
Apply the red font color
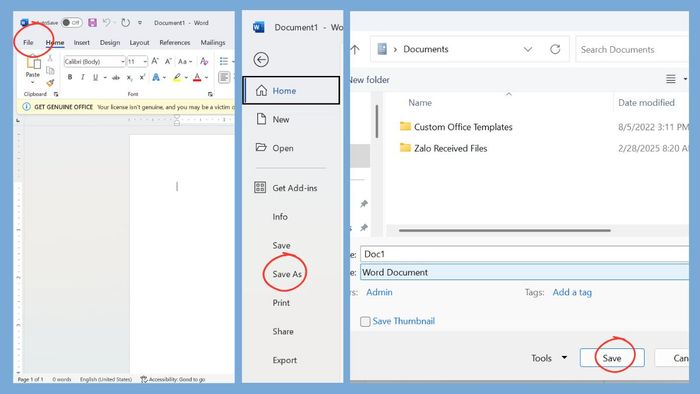point(197,78)
